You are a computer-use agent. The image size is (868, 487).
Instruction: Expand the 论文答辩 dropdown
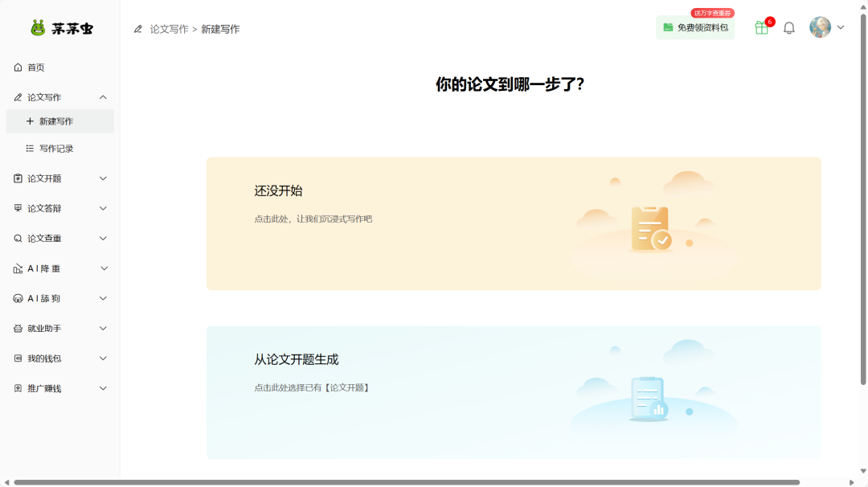coord(103,208)
